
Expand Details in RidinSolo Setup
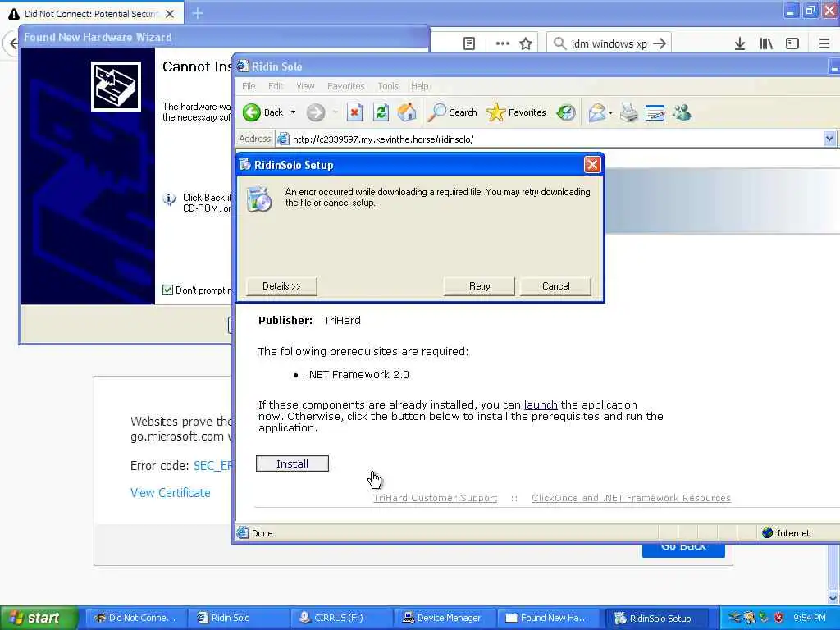(x=281, y=286)
